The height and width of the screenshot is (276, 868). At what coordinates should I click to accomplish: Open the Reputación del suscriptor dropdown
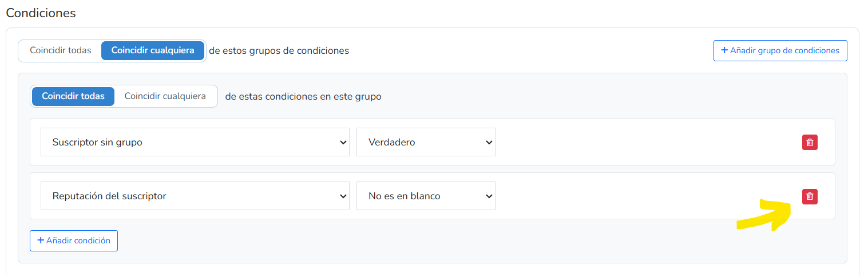[195, 196]
